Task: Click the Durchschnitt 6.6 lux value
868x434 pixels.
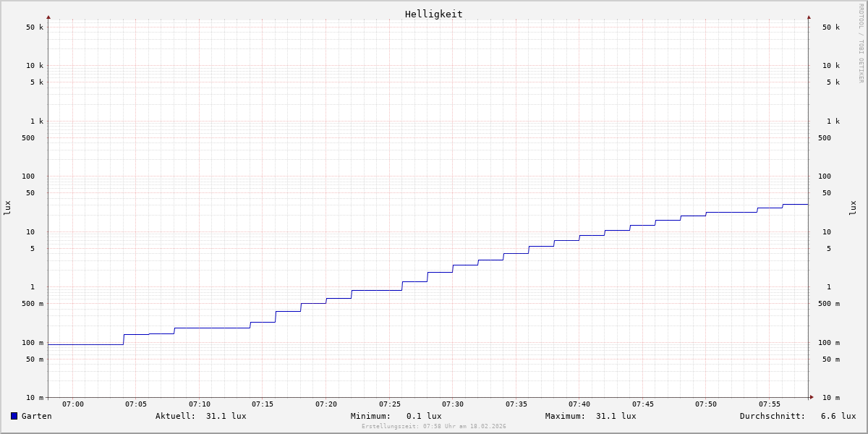Action: (x=838, y=416)
